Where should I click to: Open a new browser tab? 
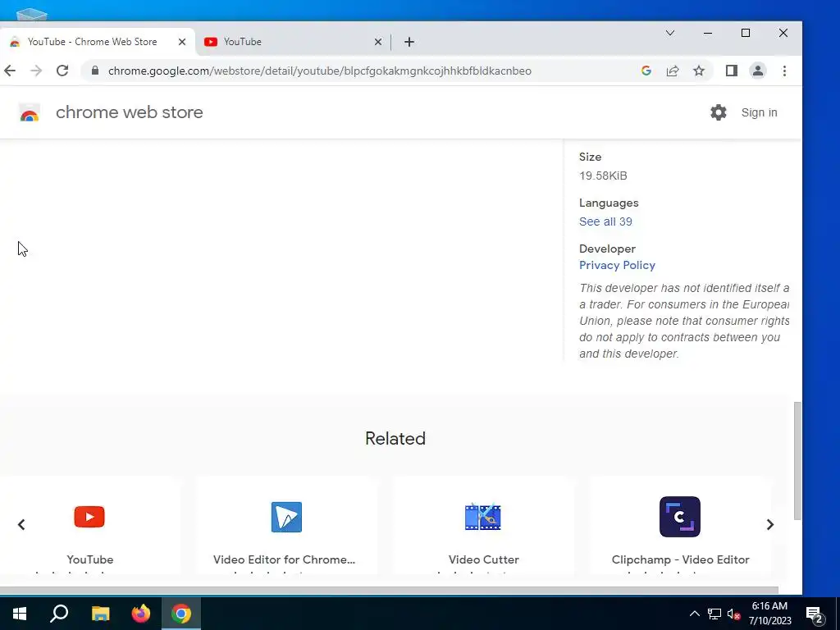tap(409, 42)
